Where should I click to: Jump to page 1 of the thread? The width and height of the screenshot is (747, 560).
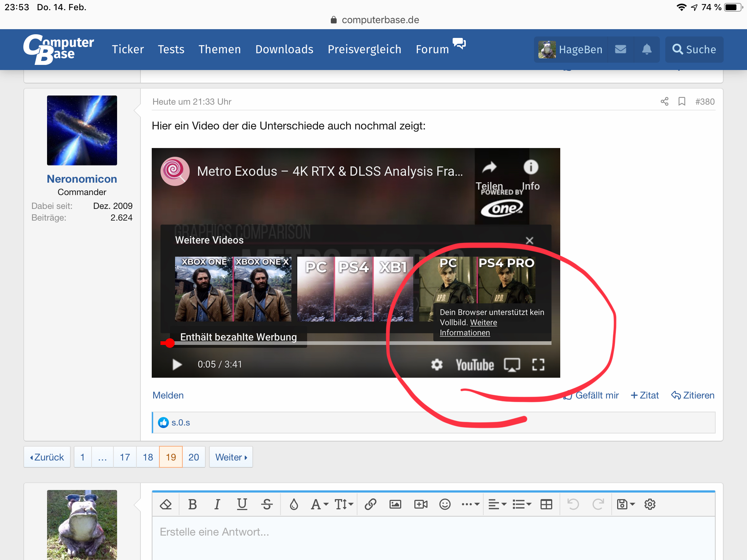click(x=83, y=457)
